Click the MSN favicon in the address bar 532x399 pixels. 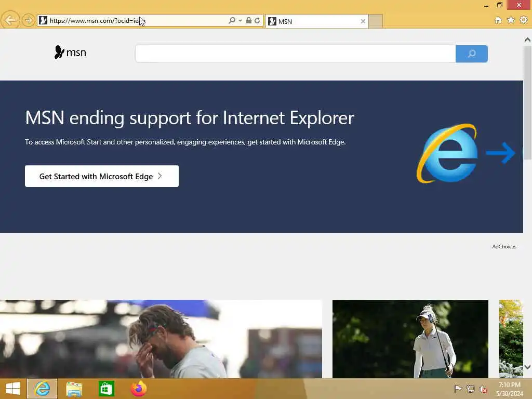43,20
